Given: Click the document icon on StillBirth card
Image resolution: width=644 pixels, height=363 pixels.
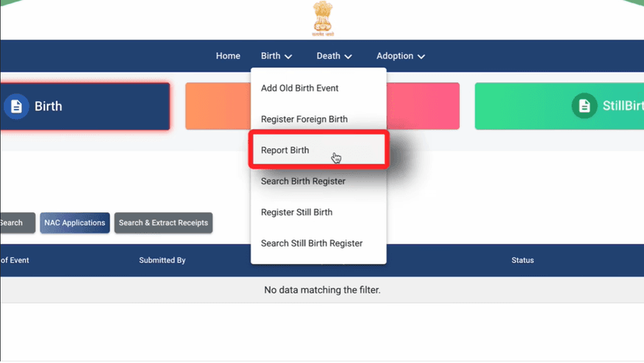Looking at the screenshot, I should [585, 106].
